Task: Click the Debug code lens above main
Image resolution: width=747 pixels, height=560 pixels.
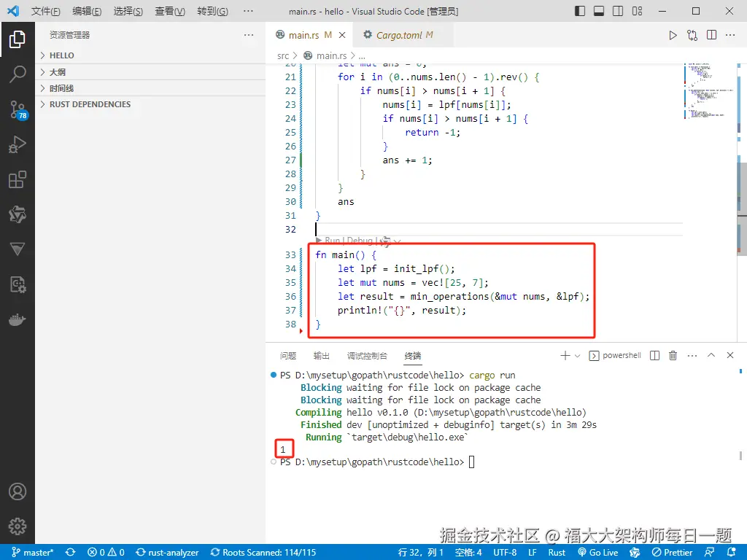Action: tap(360, 241)
